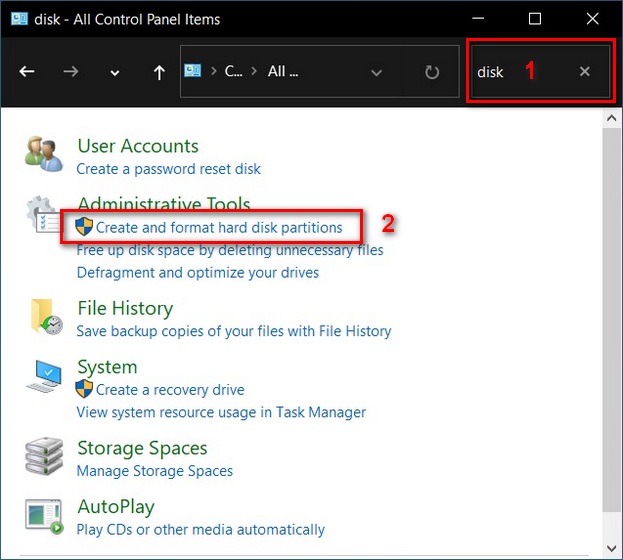Click the AutoPlay icon
623x560 pixels.
44,516
